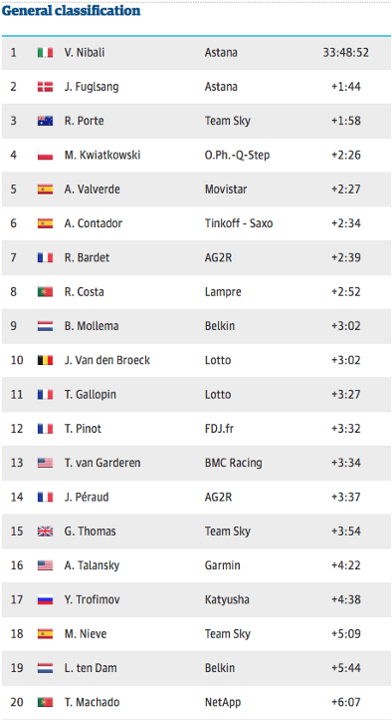Click the Danish flag next to J. Fuglsang

tap(45, 87)
